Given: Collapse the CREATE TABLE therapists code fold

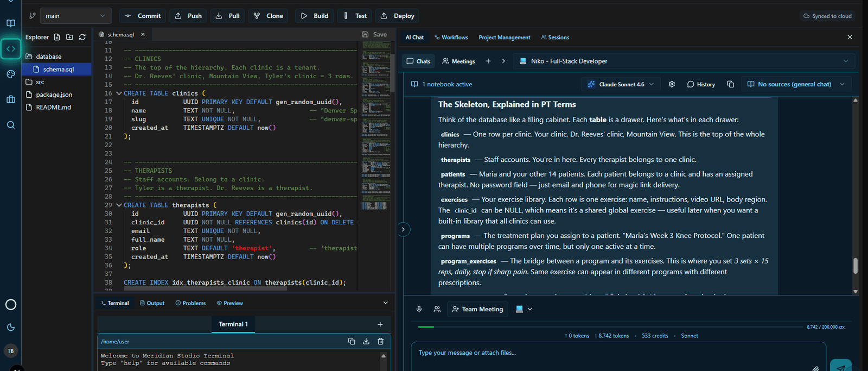Looking at the screenshot, I should (119, 205).
